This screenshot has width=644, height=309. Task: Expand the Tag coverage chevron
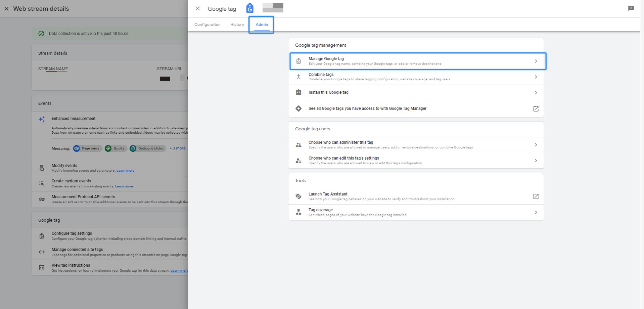(x=536, y=212)
